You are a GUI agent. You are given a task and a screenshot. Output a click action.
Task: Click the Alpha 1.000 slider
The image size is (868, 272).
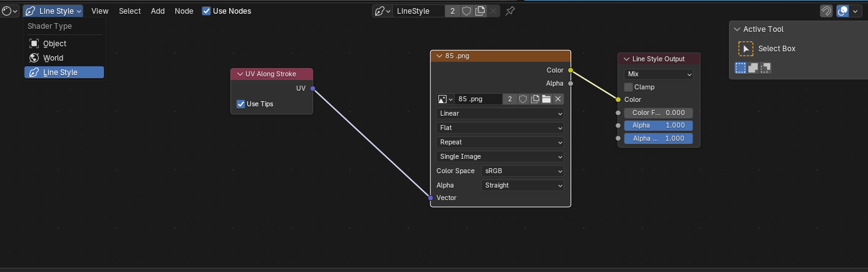click(659, 126)
